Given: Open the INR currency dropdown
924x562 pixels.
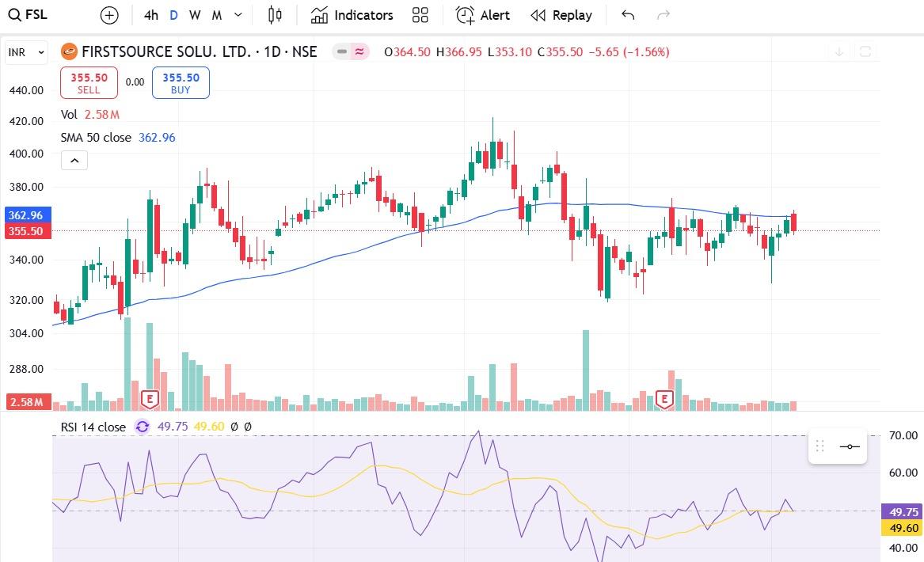Looking at the screenshot, I should click(26, 52).
